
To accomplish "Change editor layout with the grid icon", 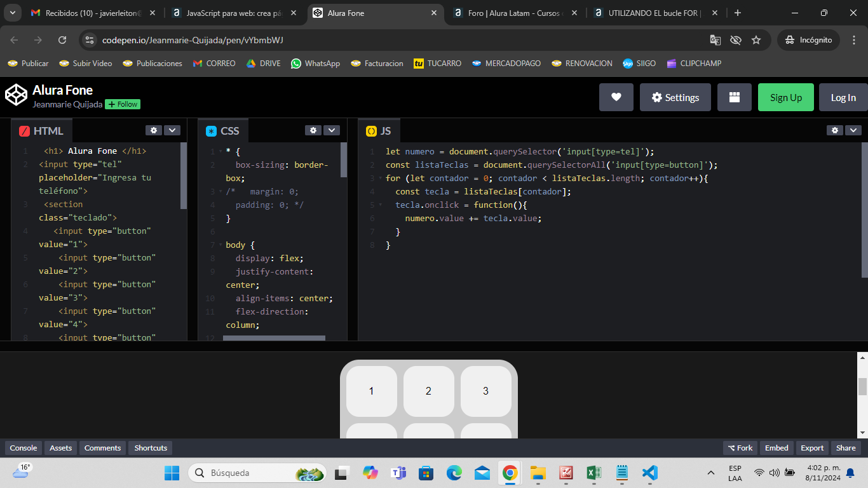I will [x=735, y=97].
